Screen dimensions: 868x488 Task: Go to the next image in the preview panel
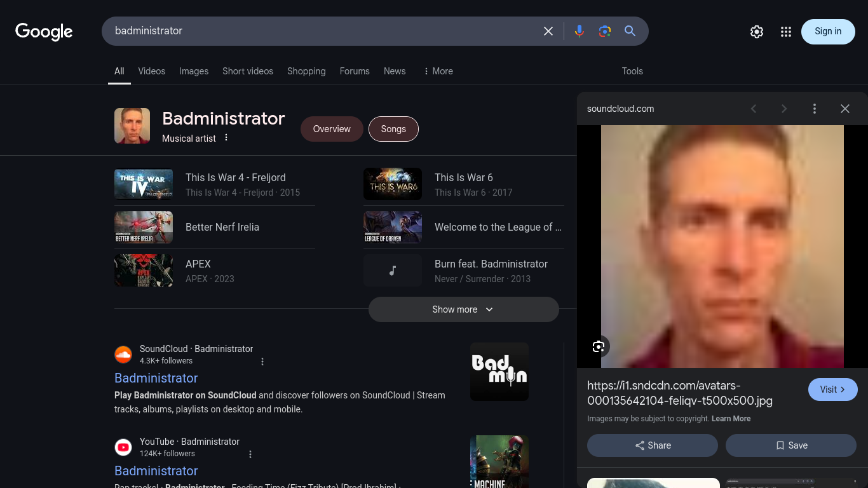[784, 109]
